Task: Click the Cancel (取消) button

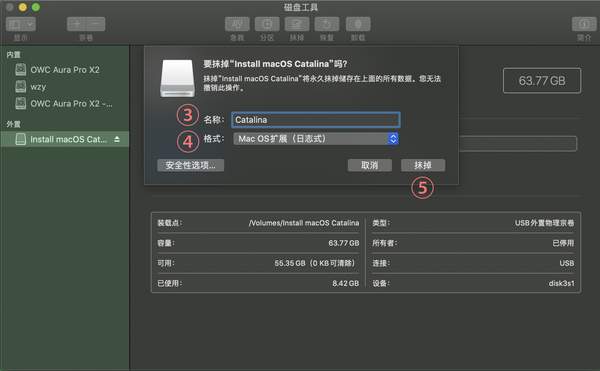Action: (370, 165)
